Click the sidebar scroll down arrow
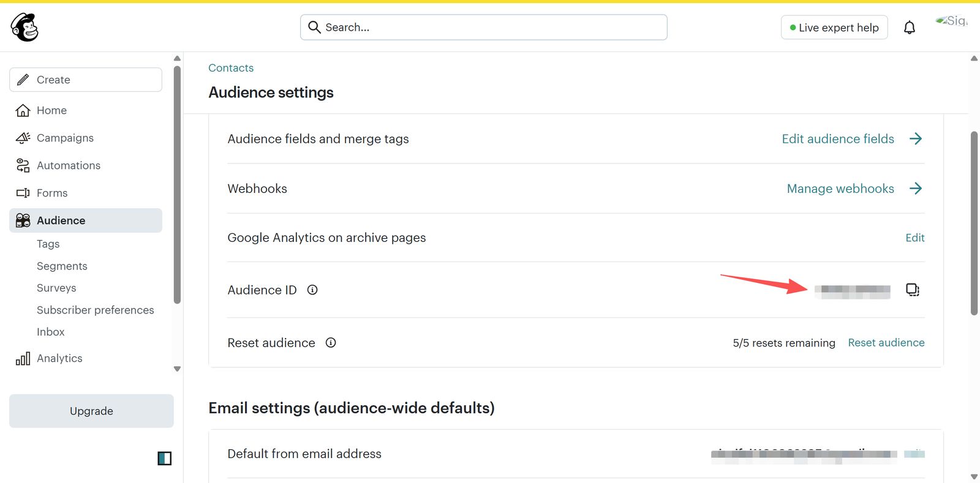This screenshot has width=980, height=483. pyautogui.click(x=177, y=369)
